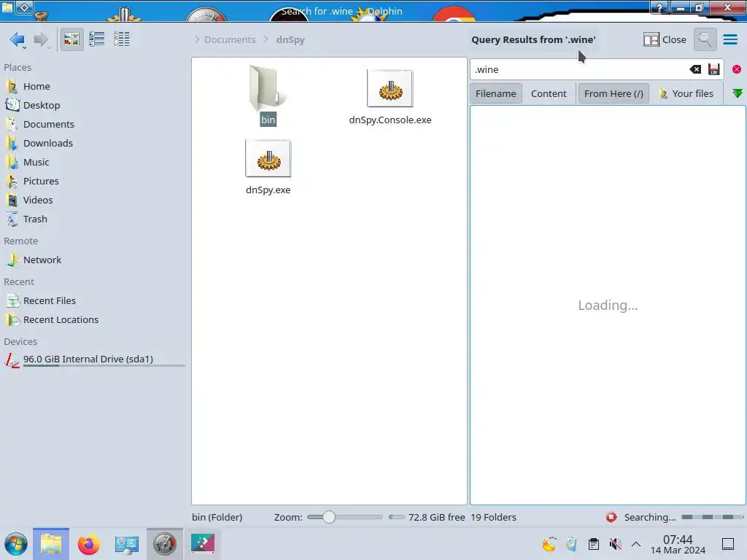Image resolution: width=747 pixels, height=560 pixels.
Task: Close the split view
Action: [x=665, y=39]
